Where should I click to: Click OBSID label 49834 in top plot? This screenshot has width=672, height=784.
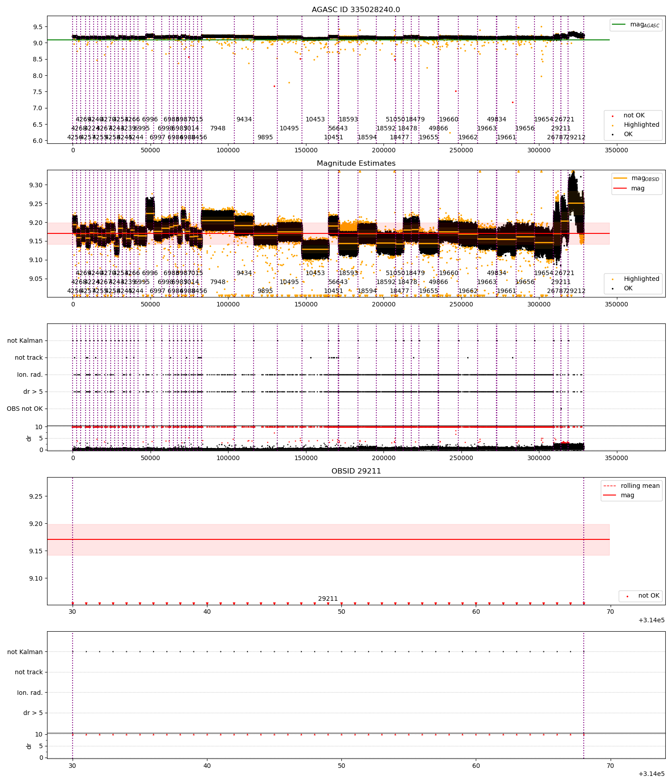(497, 120)
